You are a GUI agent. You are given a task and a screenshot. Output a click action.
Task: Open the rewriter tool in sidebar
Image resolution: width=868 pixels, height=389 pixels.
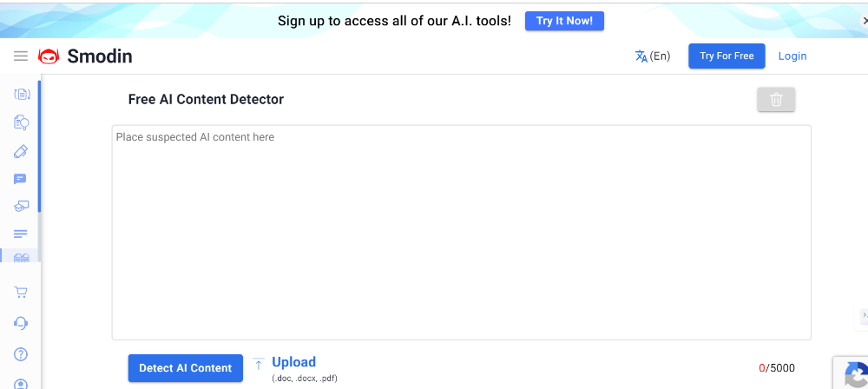tap(22, 94)
